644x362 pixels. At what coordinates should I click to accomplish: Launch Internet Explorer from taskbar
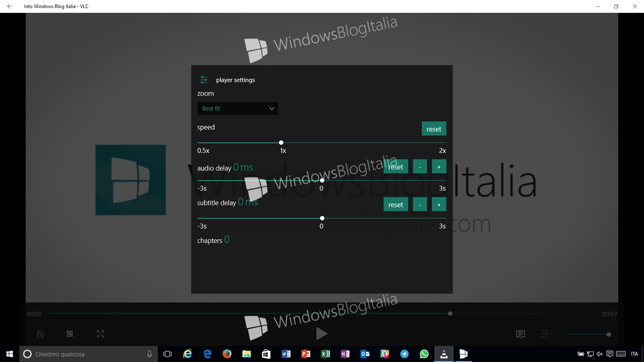click(187, 354)
